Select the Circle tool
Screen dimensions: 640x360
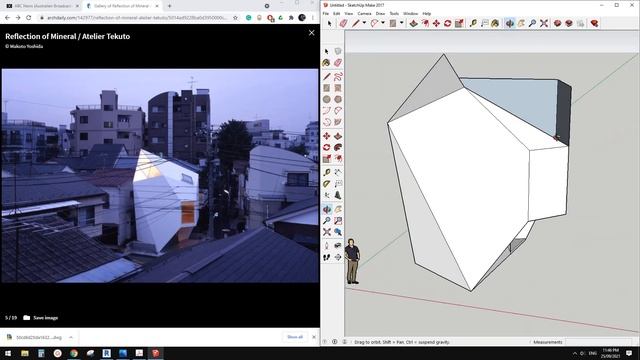tap(327, 99)
